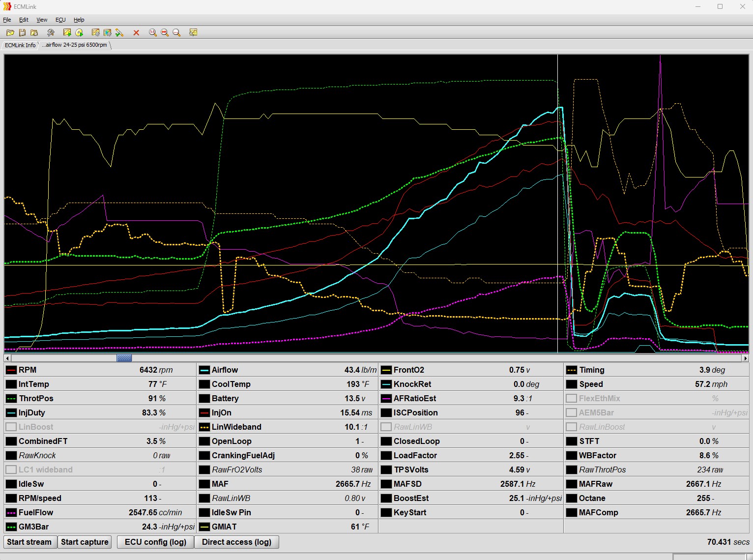Select the MAFComp channel label

[x=598, y=512]
